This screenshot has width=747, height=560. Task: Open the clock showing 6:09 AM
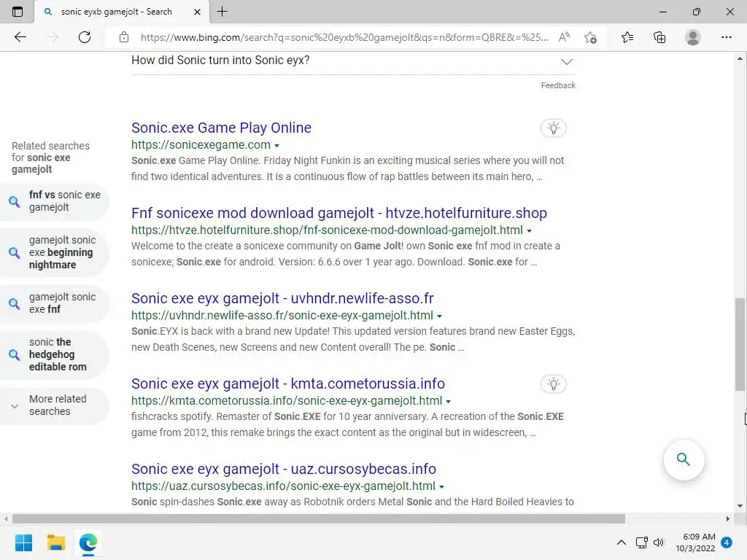(x=695, y=542)
